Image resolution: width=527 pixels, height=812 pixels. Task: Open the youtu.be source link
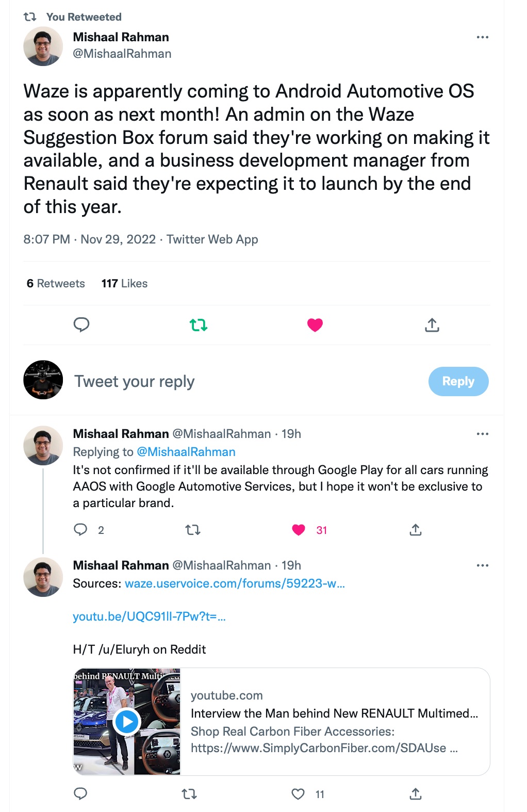pyautogui.click(x=149, y=616)
